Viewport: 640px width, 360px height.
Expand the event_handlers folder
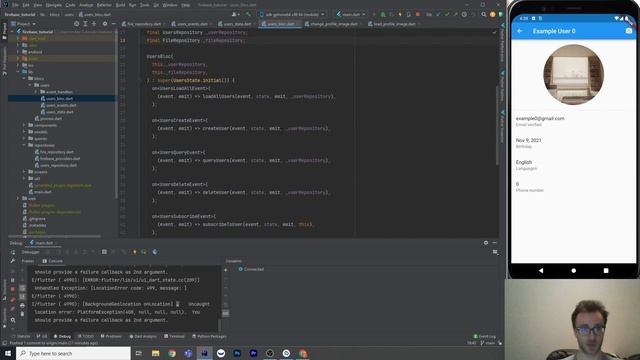(x=36, y=92)
